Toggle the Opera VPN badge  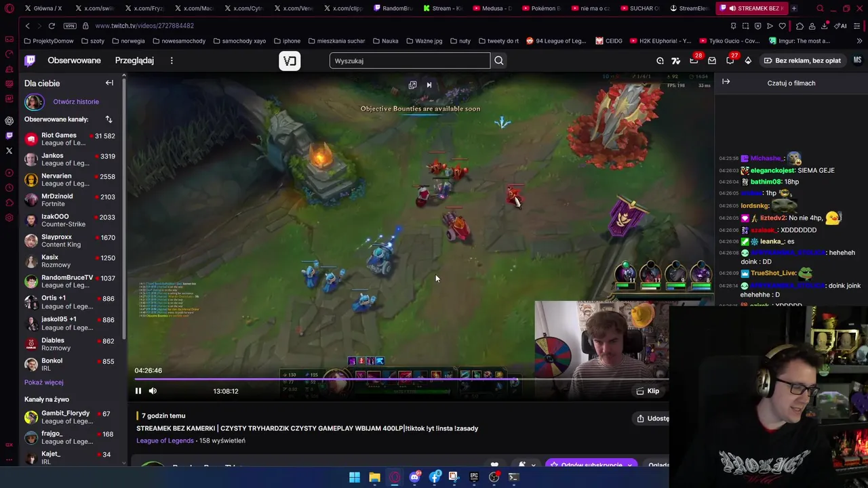(x=70, y=26)
